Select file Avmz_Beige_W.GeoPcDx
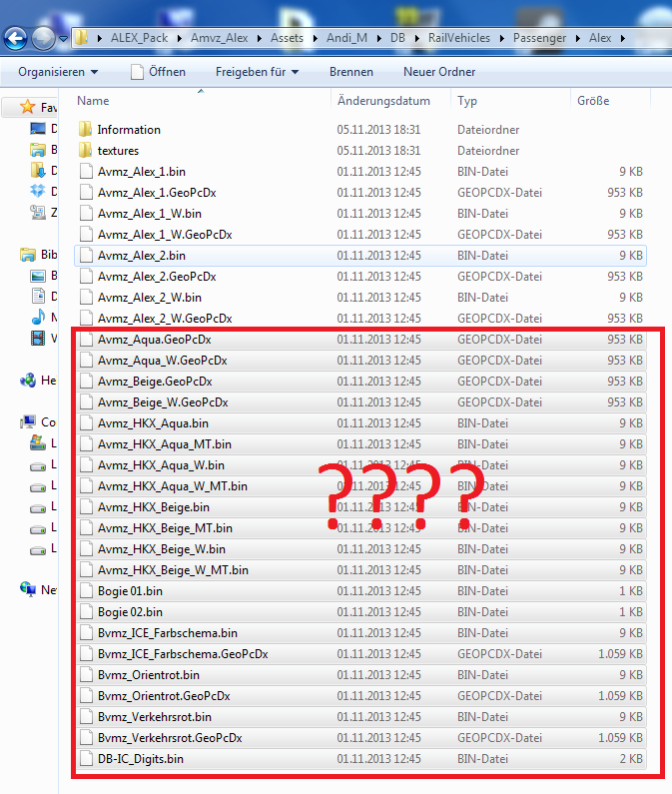The image size is (672, 794). coord(360,402)
